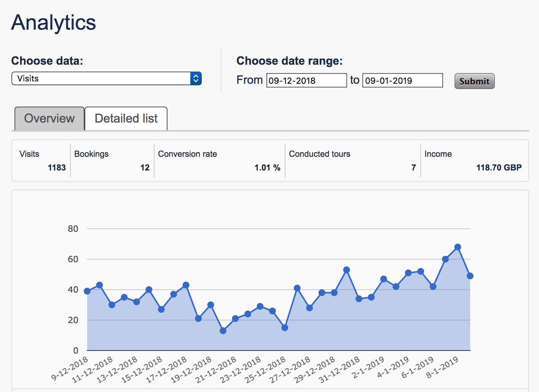Open the Detailed list tab
539x392 pixels.
coord(126,118)
